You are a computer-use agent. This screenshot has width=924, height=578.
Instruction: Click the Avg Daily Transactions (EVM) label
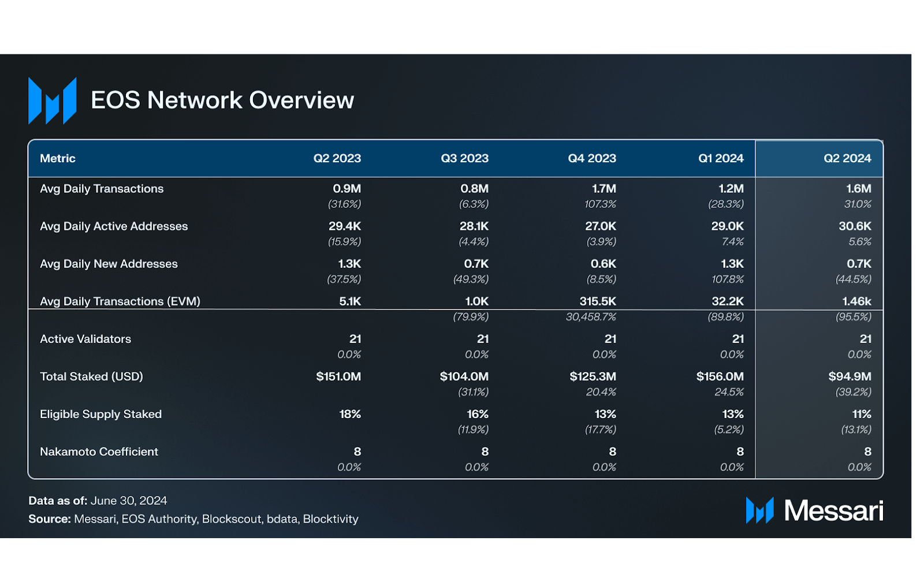[x=120, y=301]
